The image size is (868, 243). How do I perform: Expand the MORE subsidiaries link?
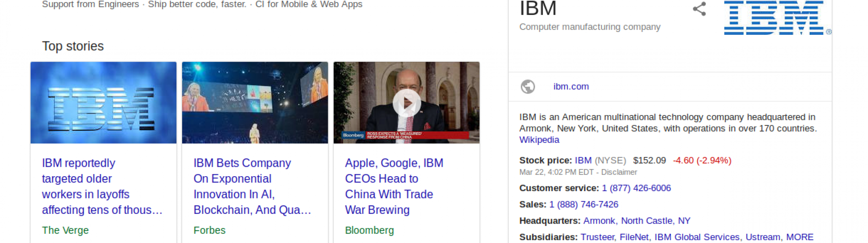point(800,237)
